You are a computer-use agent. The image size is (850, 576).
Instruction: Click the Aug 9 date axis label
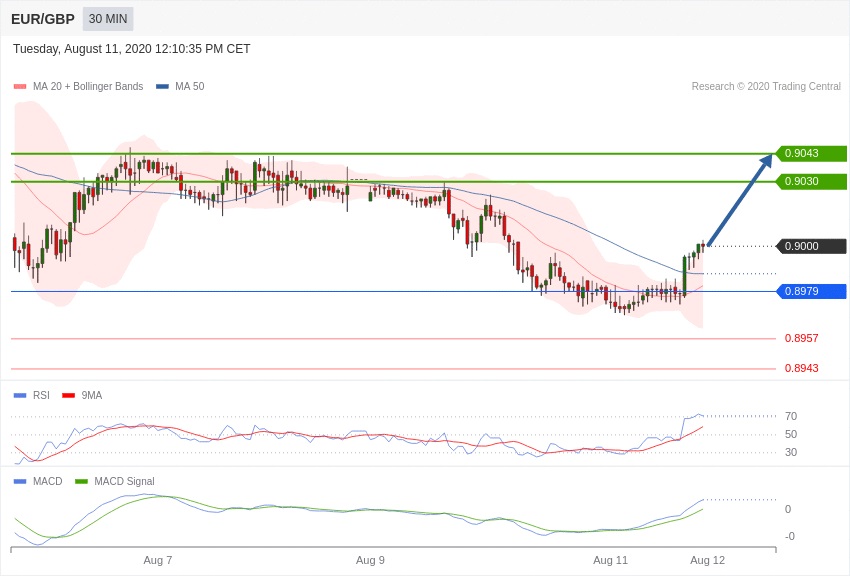click(370, 560)
